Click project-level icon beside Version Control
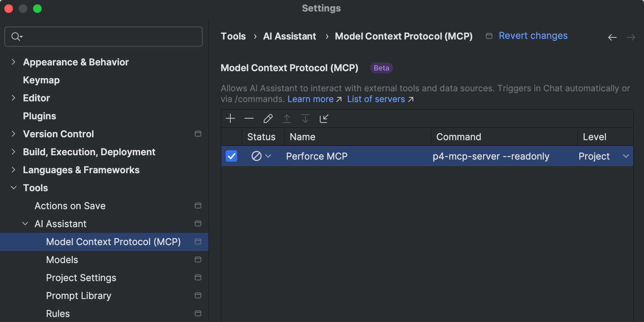Image resolution: width=644 pixels, height=322 pixels. point(198,134)
